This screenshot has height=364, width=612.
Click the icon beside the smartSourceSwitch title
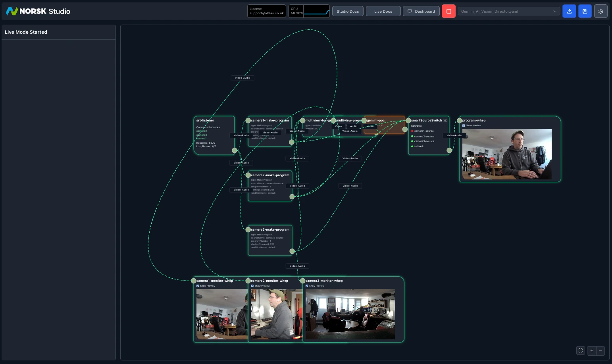445,120
